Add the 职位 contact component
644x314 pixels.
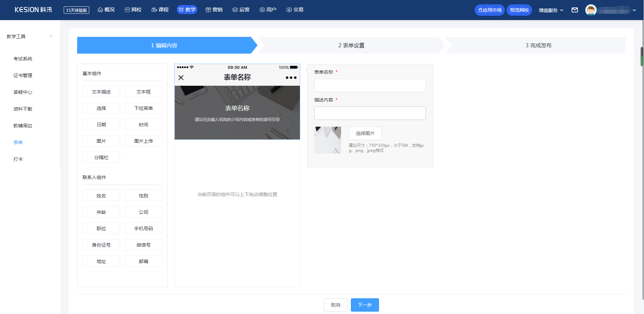coord(101,229)
